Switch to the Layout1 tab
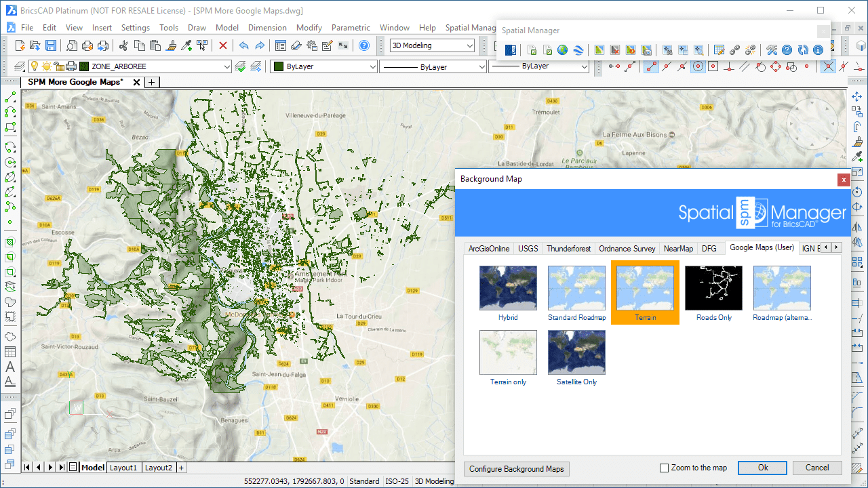The image size is (868, 488). point(123,468)
